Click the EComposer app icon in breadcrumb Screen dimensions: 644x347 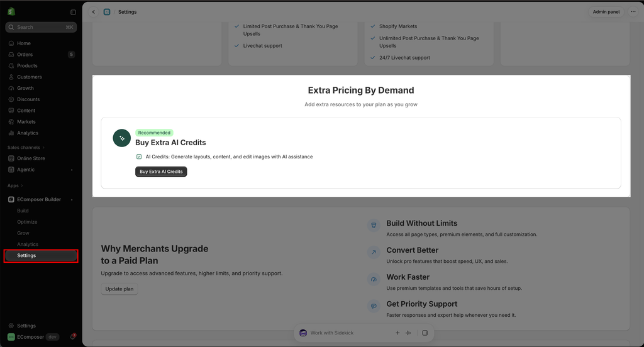pos(107,12)
